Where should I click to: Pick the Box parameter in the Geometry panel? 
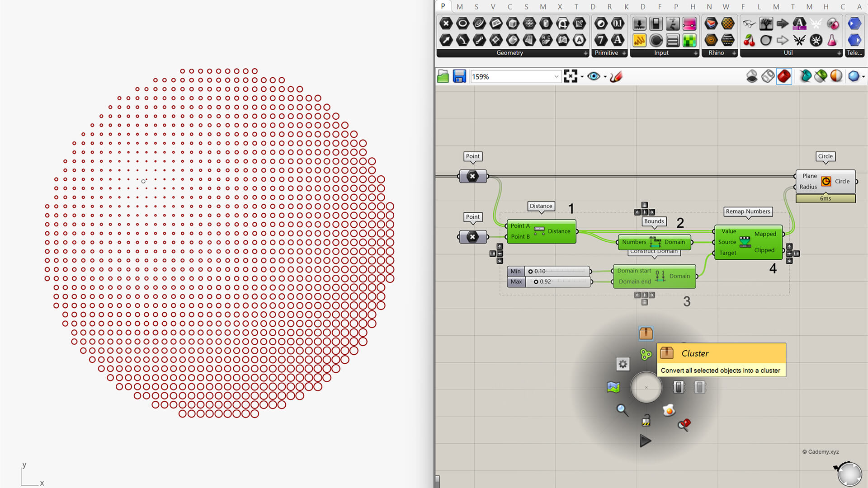pyautogui.click(x=513, y=23)
